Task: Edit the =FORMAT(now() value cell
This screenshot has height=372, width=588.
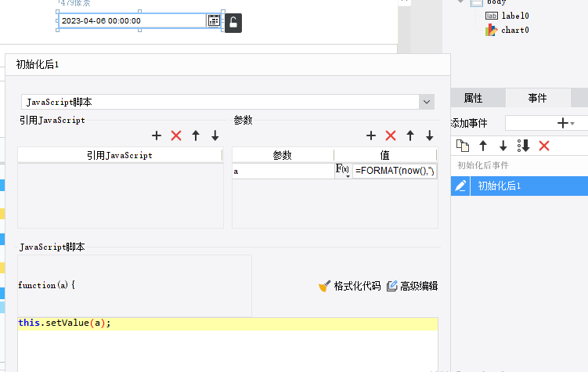Action: click(x=395, y=171)
